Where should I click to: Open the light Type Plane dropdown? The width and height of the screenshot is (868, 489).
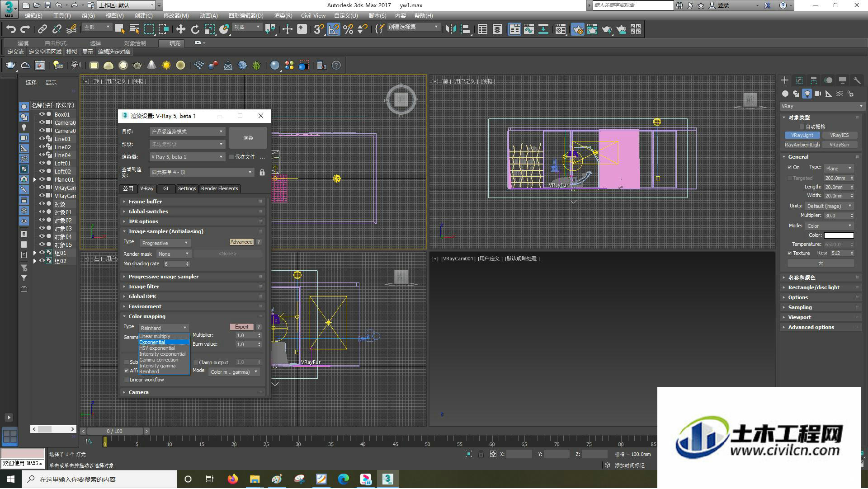click(839, 169)
